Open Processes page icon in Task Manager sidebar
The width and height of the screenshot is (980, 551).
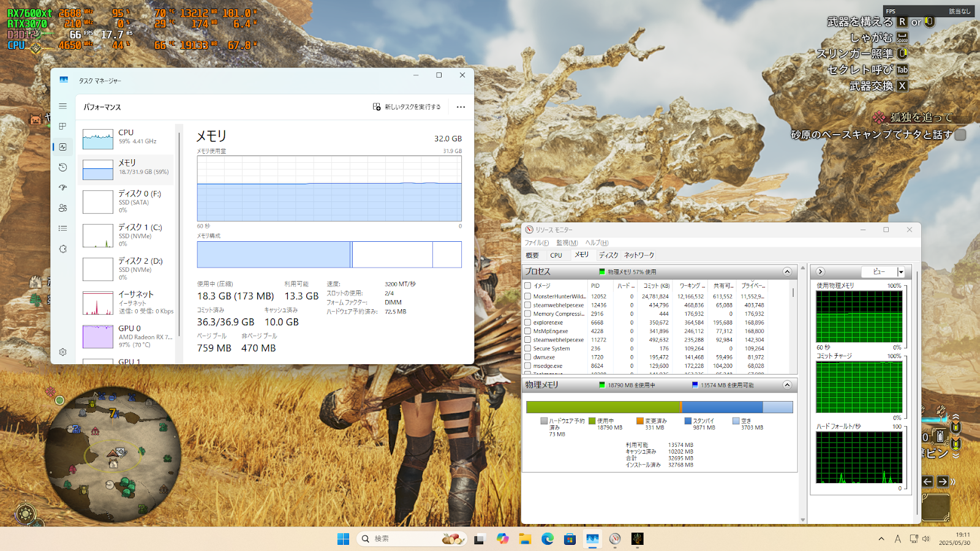click(62, 126)
